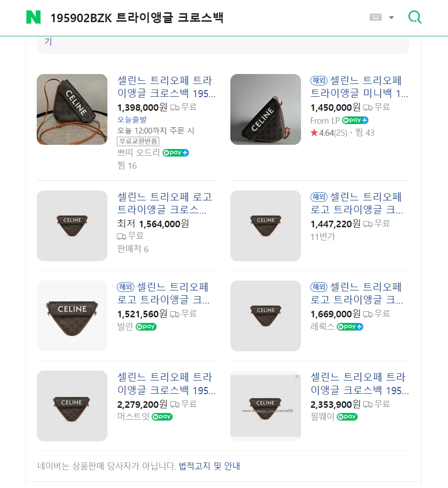Click the 무료교환반품 tag
Screen dimensions: 448x488
point(138,141)
